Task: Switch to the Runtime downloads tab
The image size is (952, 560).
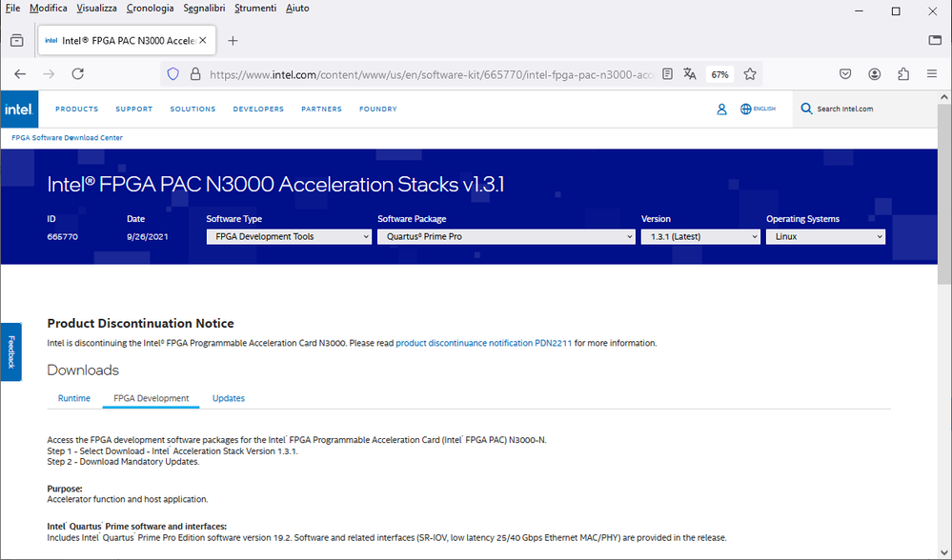Action: (74, 398)
